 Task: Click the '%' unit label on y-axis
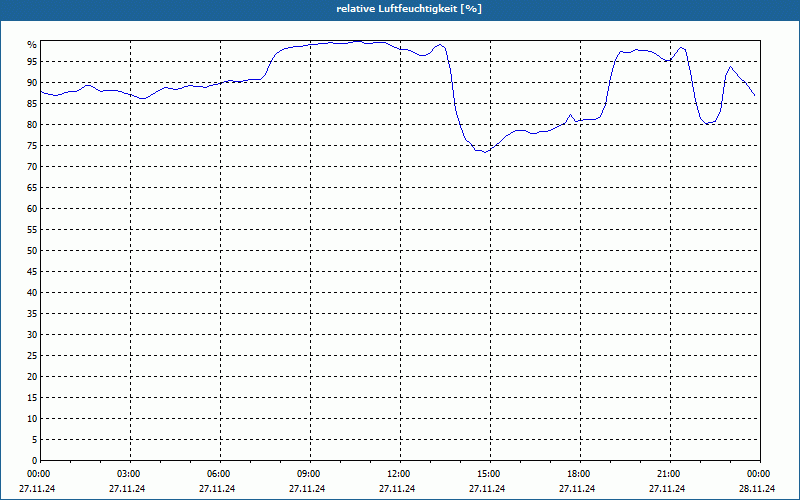tap(32, 45)
